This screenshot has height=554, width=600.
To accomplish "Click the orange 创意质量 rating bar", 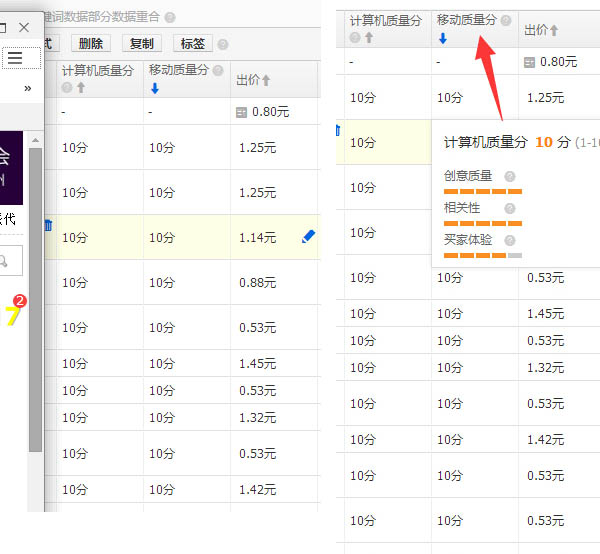I will [483, 191].
